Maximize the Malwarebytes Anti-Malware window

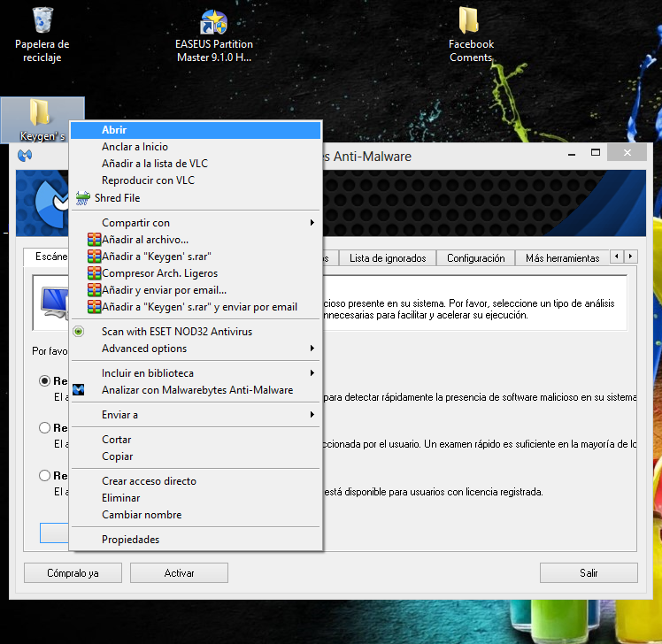[596, 153]
